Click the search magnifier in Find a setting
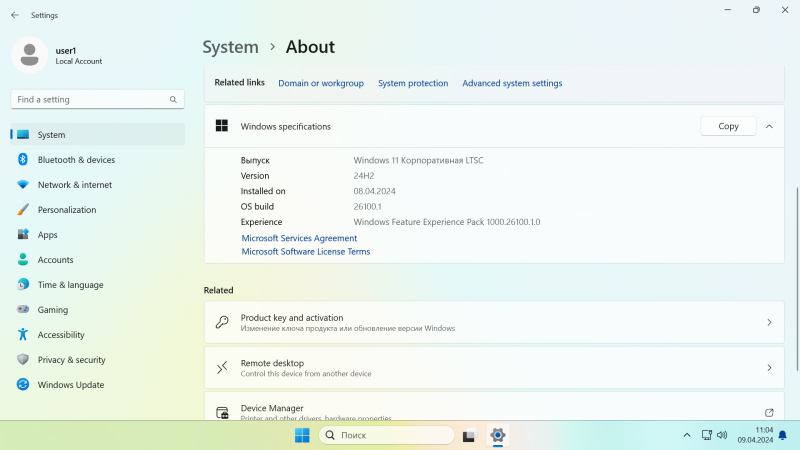Screen dimensions: 800x450 click(x=173, y=99)
